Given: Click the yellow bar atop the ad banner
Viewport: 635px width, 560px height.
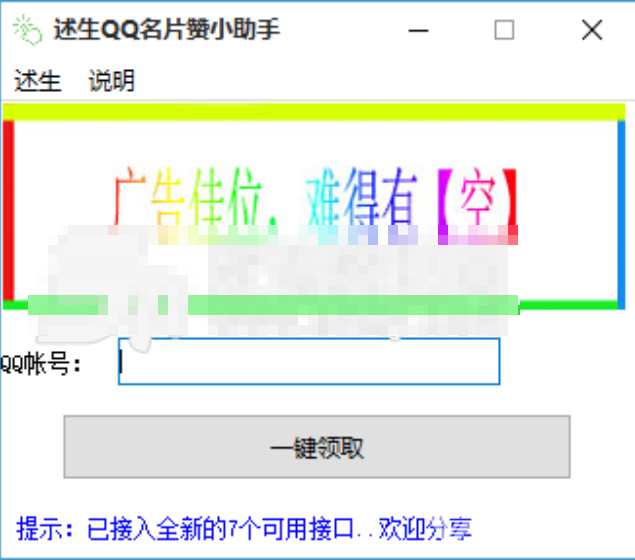Looking at the screenshot, I should point(314,112).
